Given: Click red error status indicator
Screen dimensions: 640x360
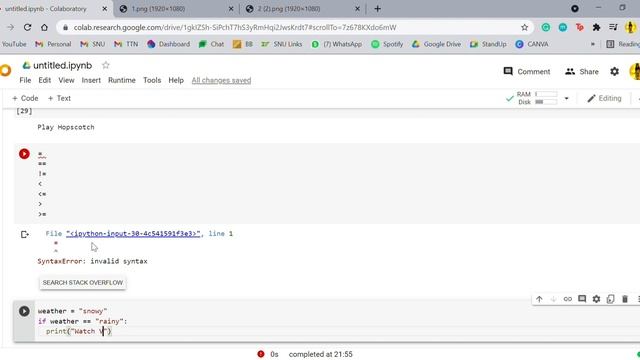Looking at the screenshot, I should pyautogui.click(x=261, y=354).
